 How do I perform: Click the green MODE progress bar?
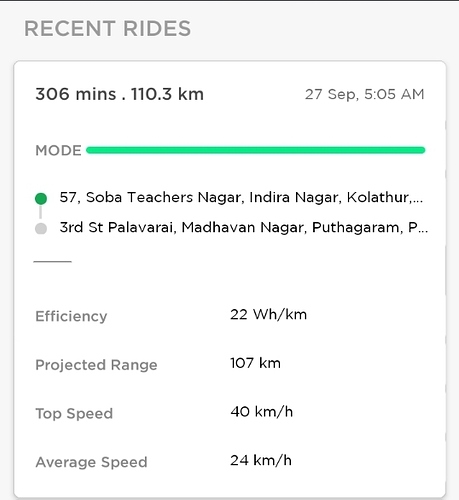[x=256, y=150]
